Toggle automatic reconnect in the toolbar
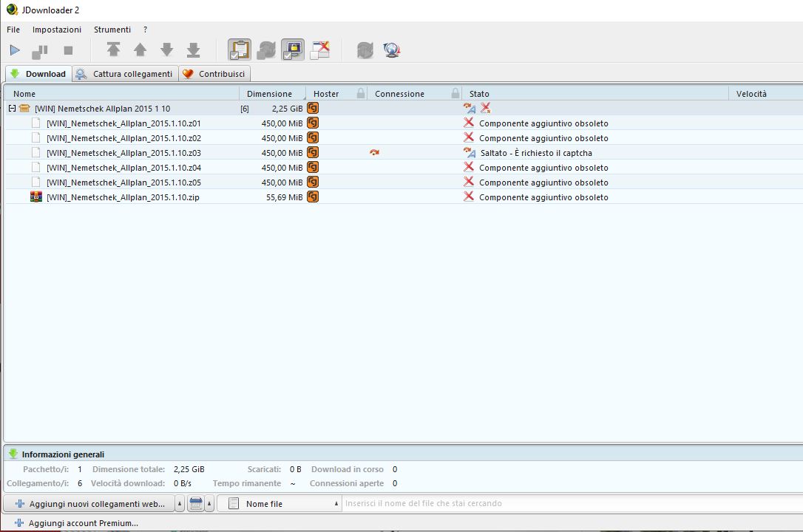 266,50
